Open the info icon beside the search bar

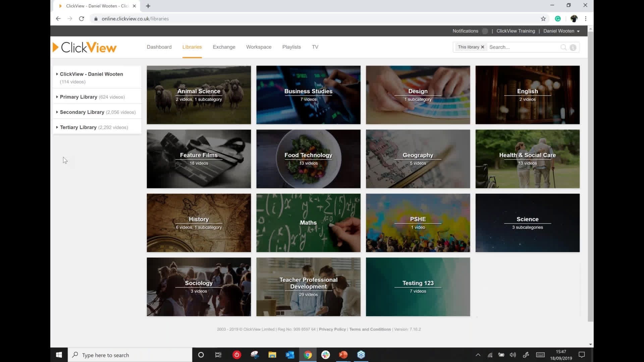573,47
